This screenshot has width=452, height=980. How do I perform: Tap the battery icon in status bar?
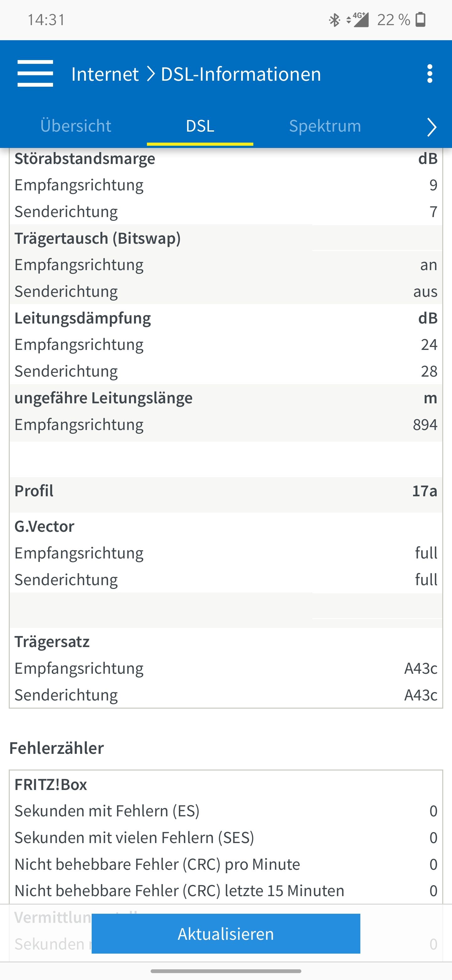(420, 20)
